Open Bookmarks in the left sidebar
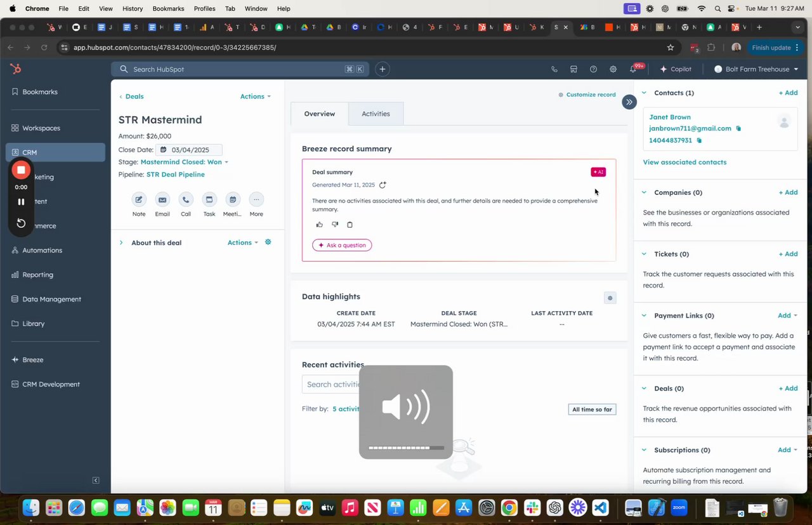 coord(40,92)
